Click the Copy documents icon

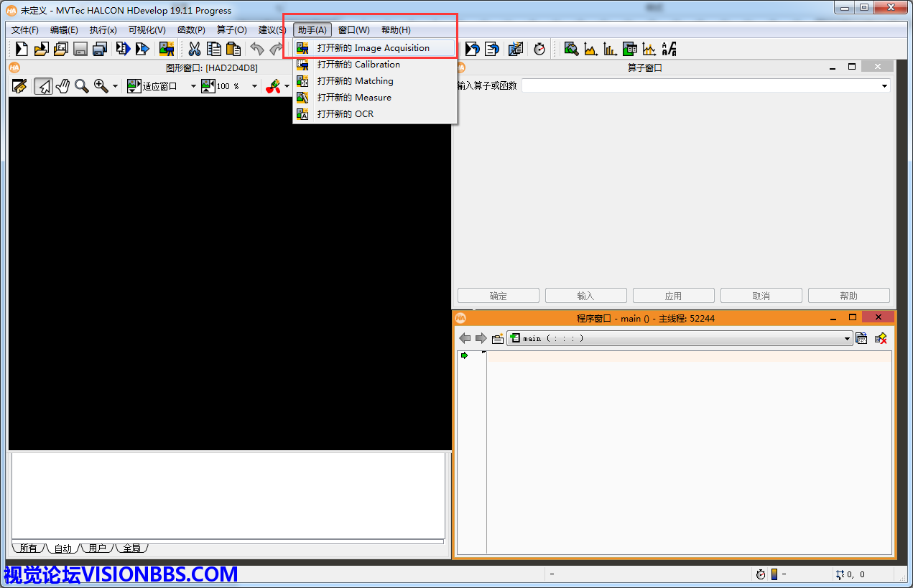[213, 49]
